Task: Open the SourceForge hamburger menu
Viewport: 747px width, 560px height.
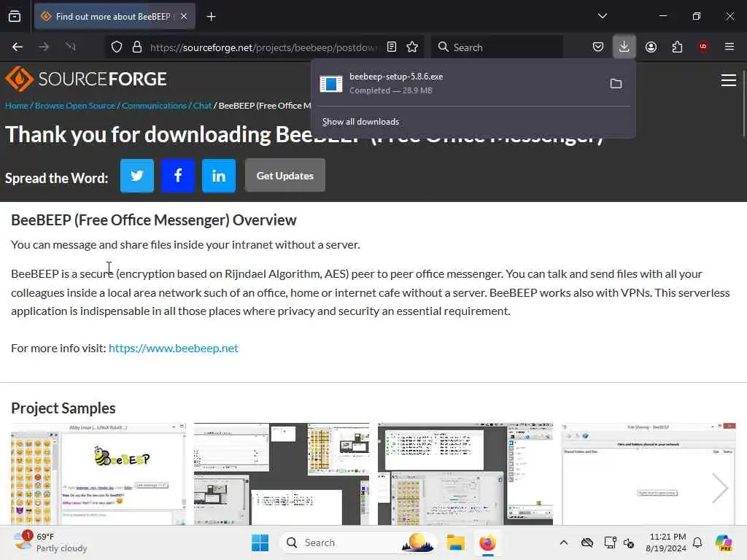Action: pyautogui.click(x=729, y=80)
